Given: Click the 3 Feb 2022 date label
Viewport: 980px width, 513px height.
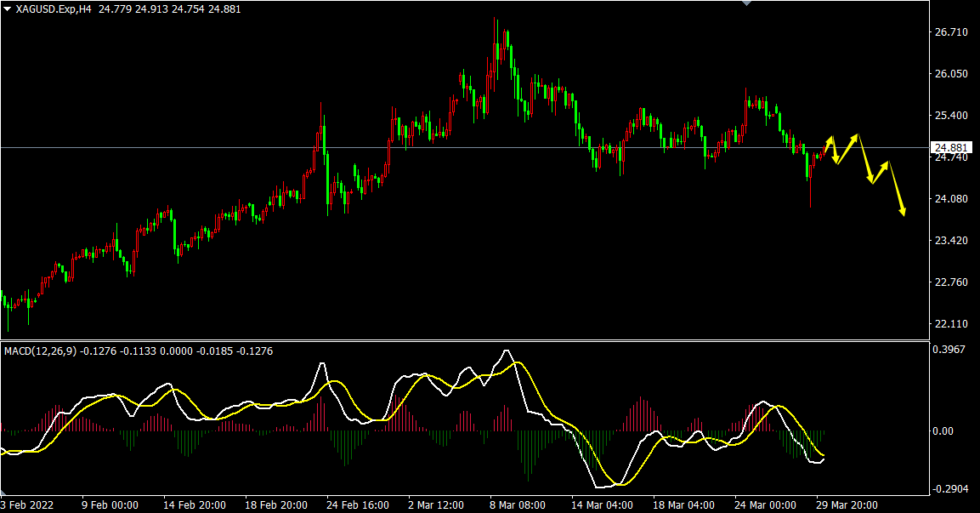Looking at the screenshot, I should point(28,504).
